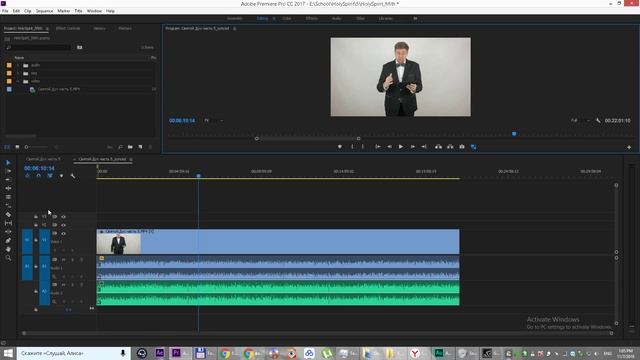Viewport: 640px width, 360px height.
Task: Step forward one frame
Action: [413, 147]
